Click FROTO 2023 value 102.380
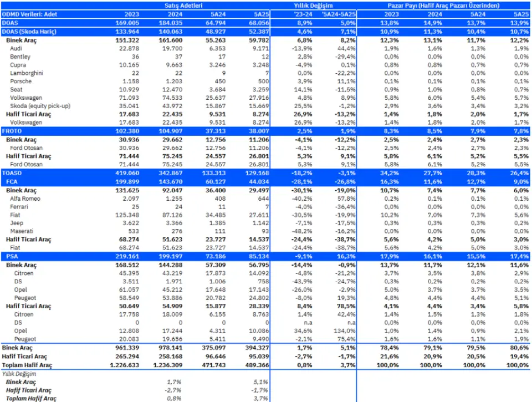The width and height of the screenshot is (532, 402). click(127, 131)
